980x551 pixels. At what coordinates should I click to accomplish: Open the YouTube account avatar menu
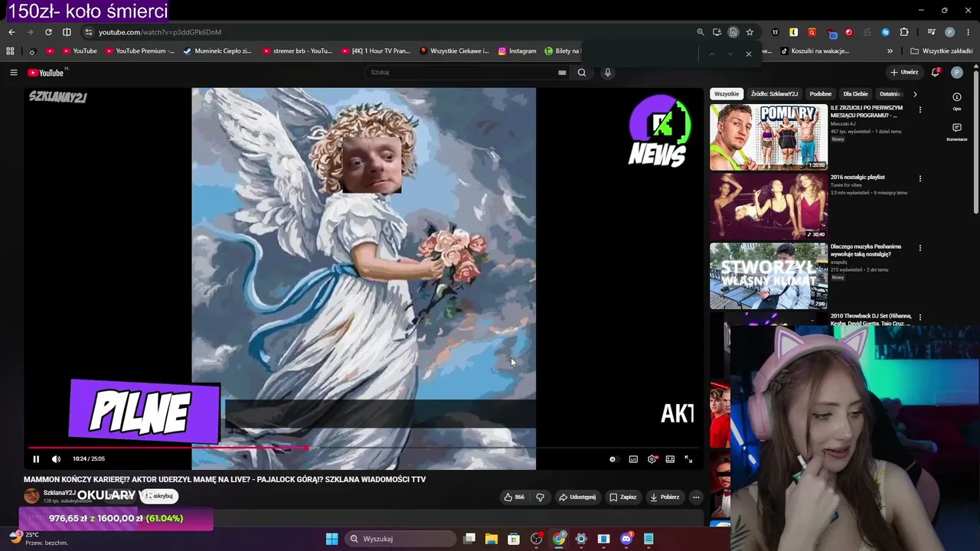[x=957, y=73]
